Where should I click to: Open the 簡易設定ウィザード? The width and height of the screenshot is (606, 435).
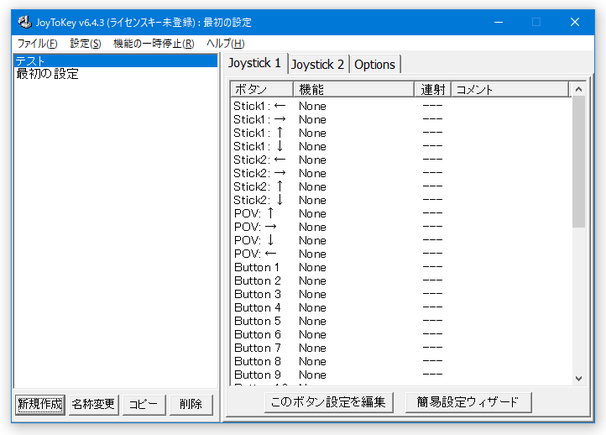(x=468, y=402)
